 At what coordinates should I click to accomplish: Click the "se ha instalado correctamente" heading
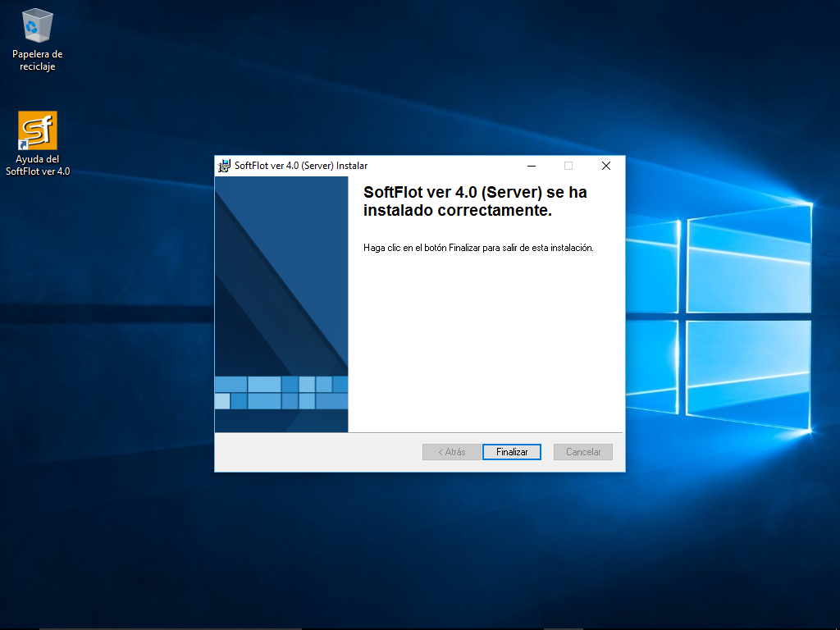[x=475, y=202]
